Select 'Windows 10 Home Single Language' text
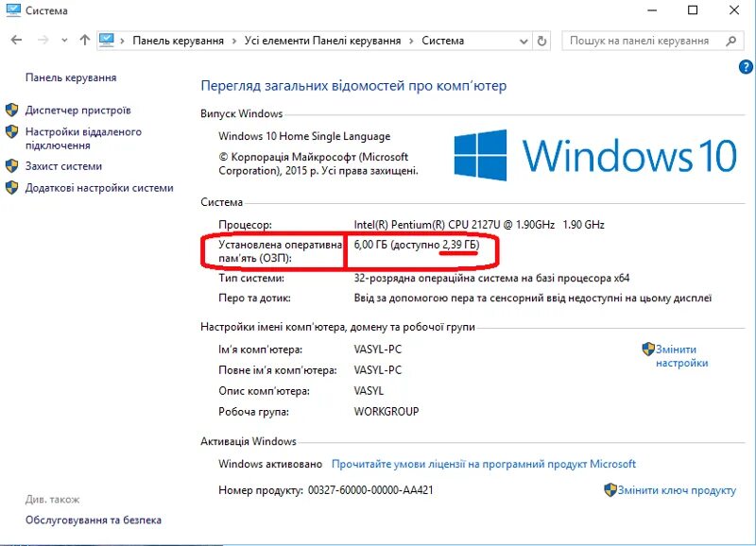Image resolution: width=756 pixels, height=546 pixels. tap(304, 136)
